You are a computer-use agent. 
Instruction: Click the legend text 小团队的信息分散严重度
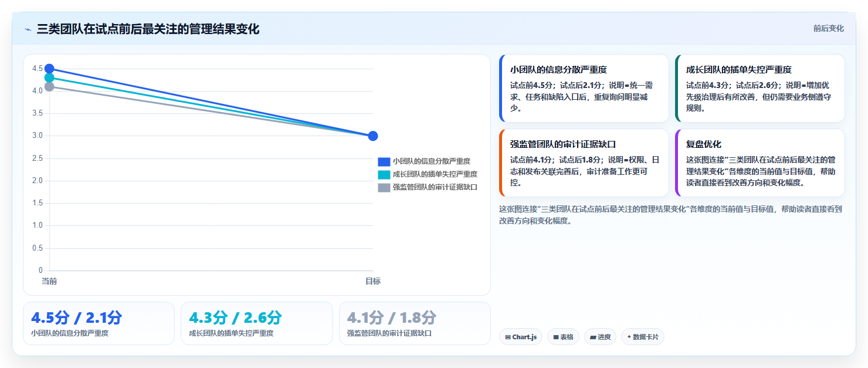pyautogui.click(x=432, y=161)
